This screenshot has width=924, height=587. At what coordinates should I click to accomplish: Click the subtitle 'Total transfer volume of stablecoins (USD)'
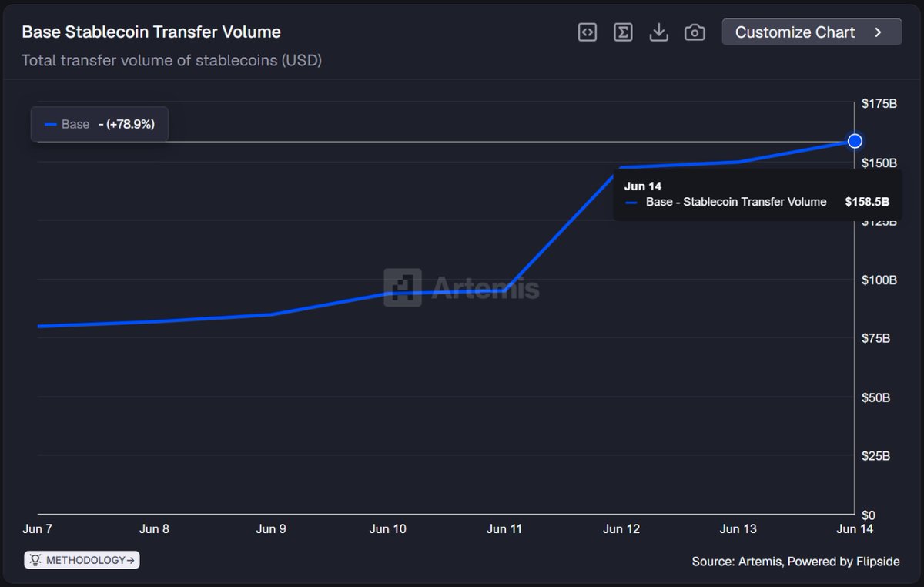[172, 60]
